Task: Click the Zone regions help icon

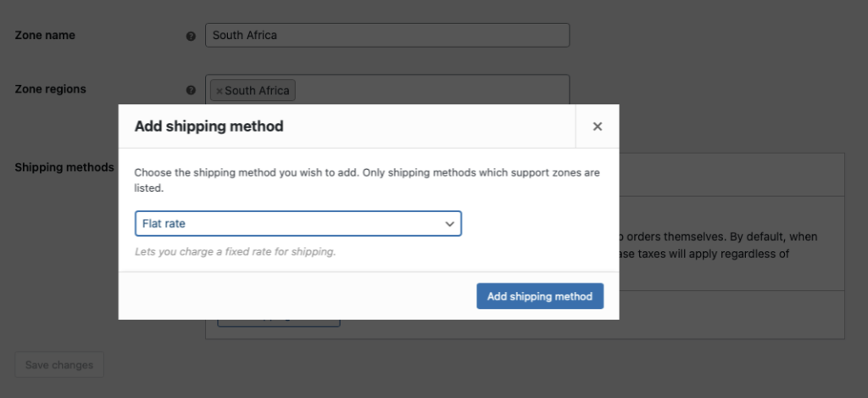Action: (x=191, y=90)
